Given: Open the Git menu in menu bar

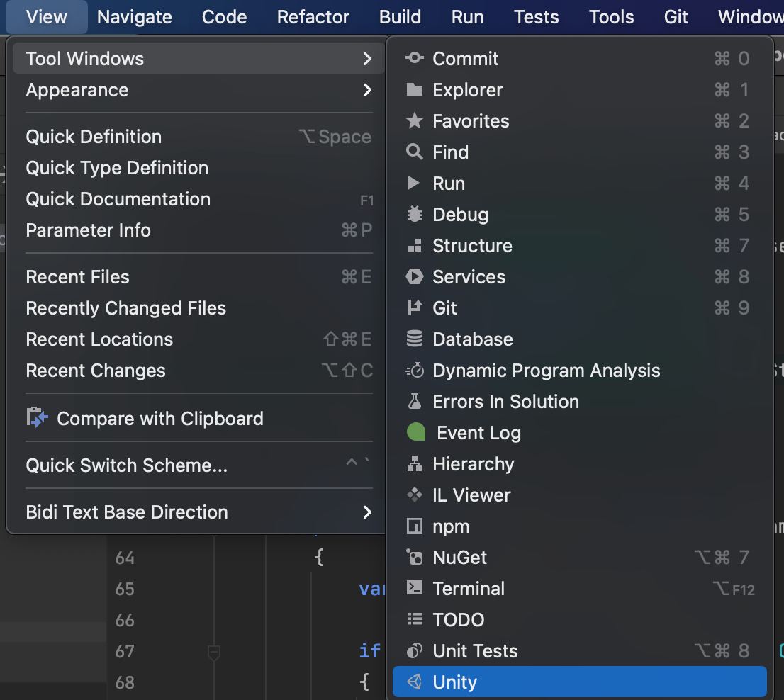Looking at the screenshot, I should [676, 17].
